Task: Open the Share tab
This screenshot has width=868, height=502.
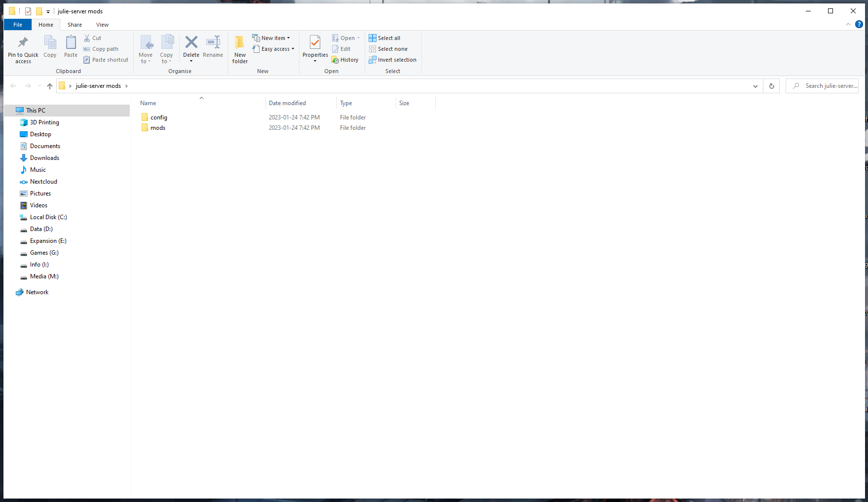Action: (75, 24)
